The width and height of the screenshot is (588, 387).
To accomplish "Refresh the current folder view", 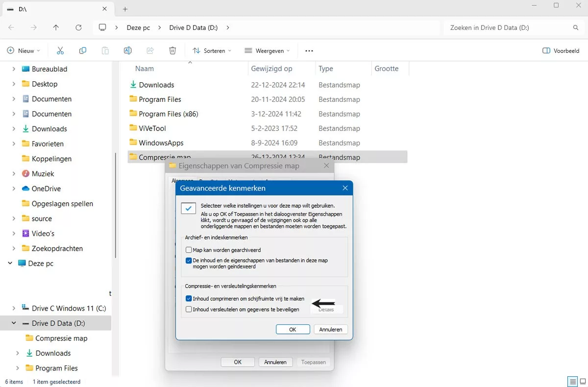I will [x=78, y=27].
